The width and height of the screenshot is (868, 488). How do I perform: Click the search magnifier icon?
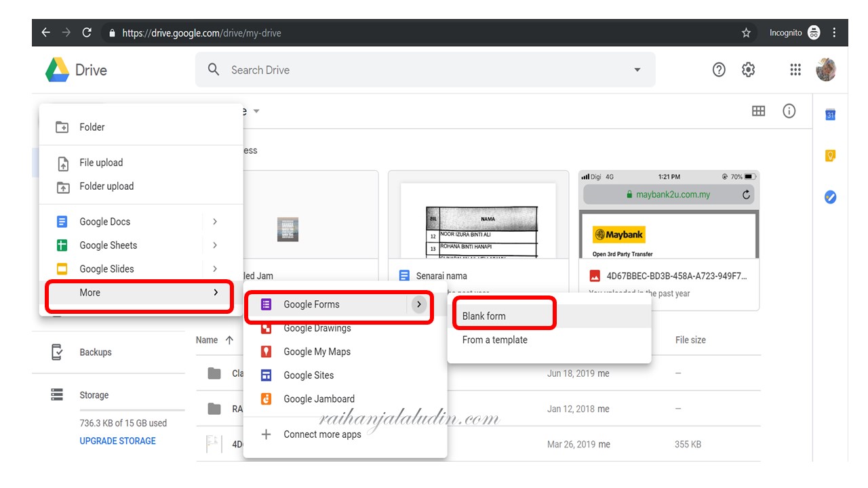[x=214, y=70]
